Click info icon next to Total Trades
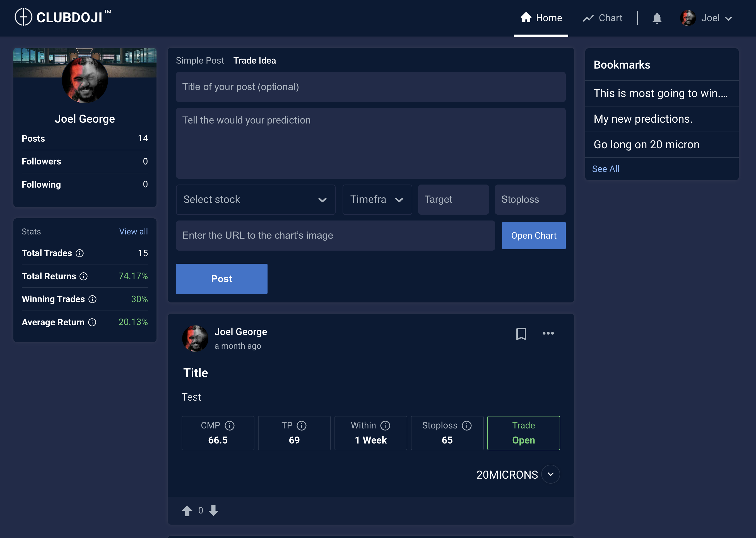 pos(80,253)
